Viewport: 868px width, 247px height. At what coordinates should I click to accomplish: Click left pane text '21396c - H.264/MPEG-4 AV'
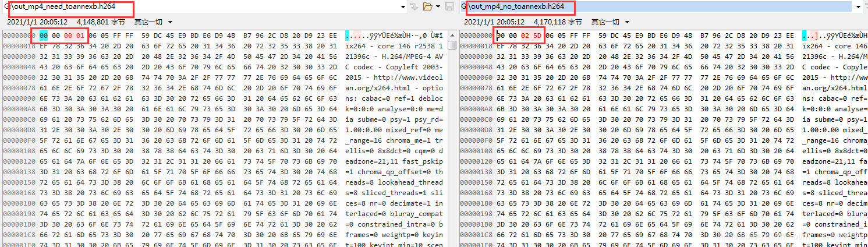pyautogui.click(x=394, y=57)
